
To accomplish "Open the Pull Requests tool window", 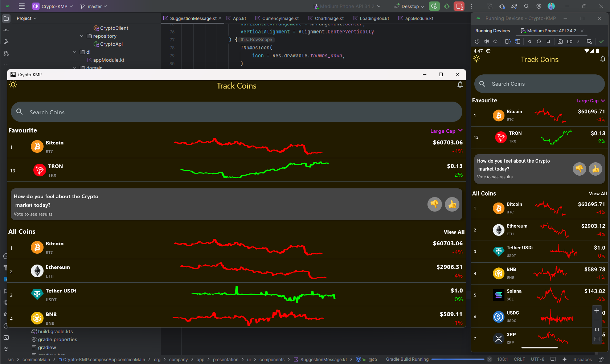I will (6, 53).
